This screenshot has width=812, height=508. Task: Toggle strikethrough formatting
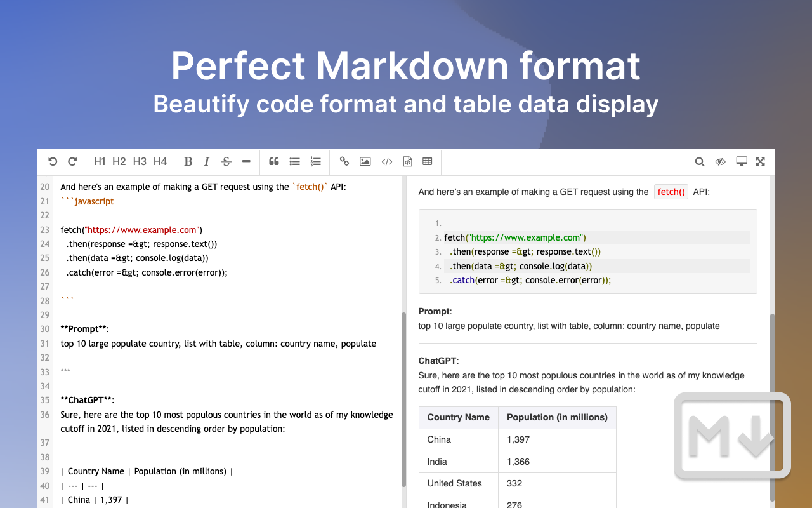(226, 162)
